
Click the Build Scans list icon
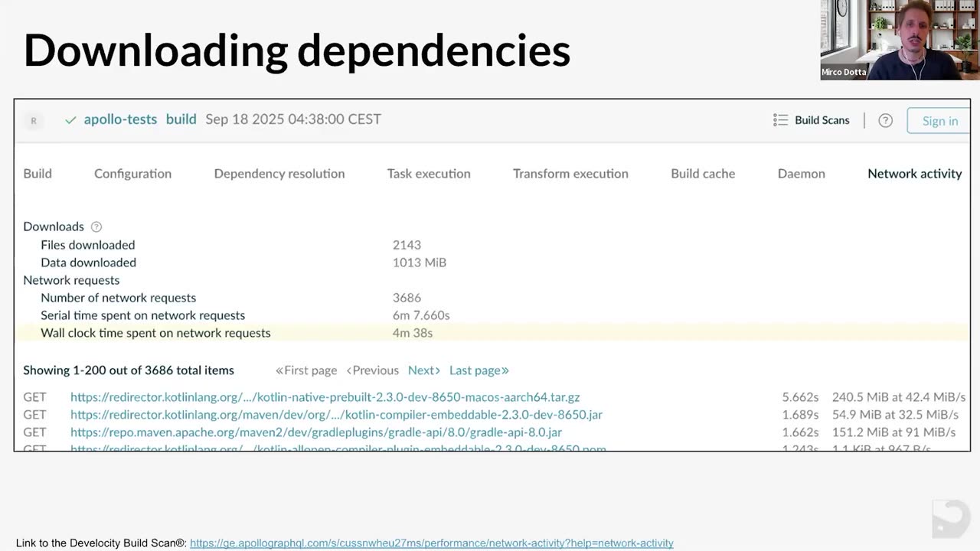click(780, 120)
